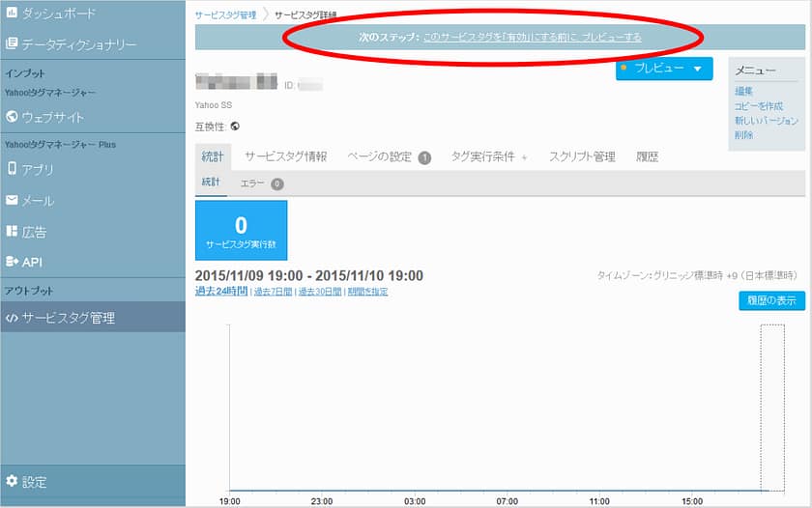
Task: Click the サービスタグ実行数 counter tile
Action: [241, 231]
